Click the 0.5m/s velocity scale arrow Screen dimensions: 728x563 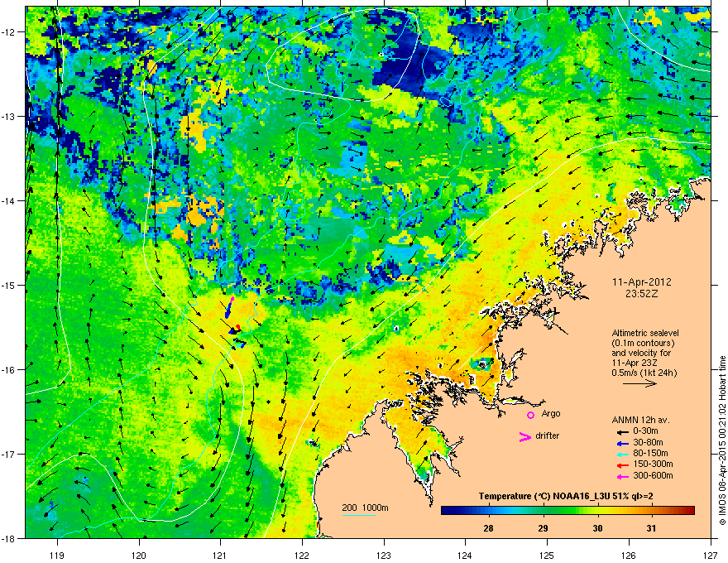tap(639, 383)
